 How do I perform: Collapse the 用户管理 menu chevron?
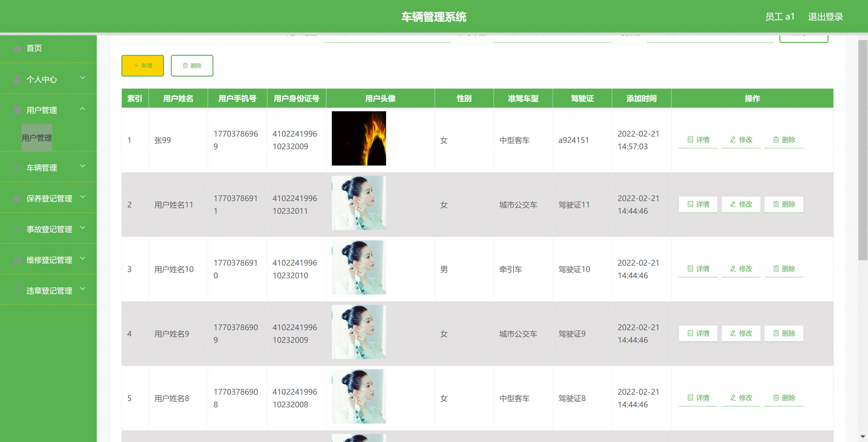[x=83, y=109]
